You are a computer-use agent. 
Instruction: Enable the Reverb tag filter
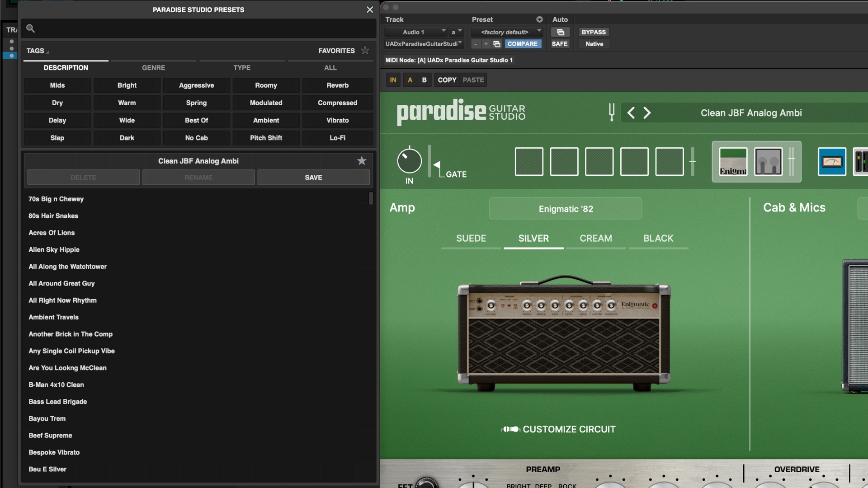(x=337, y=85)
